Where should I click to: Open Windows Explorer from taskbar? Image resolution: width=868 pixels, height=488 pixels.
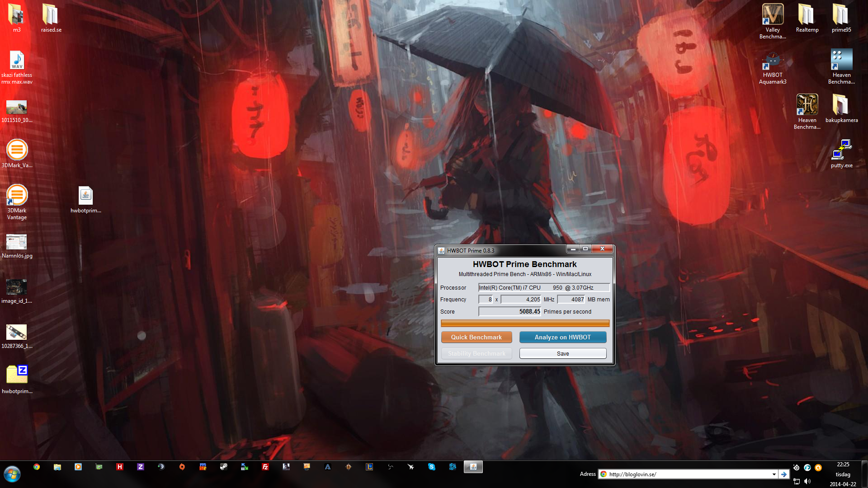[57, 467]
